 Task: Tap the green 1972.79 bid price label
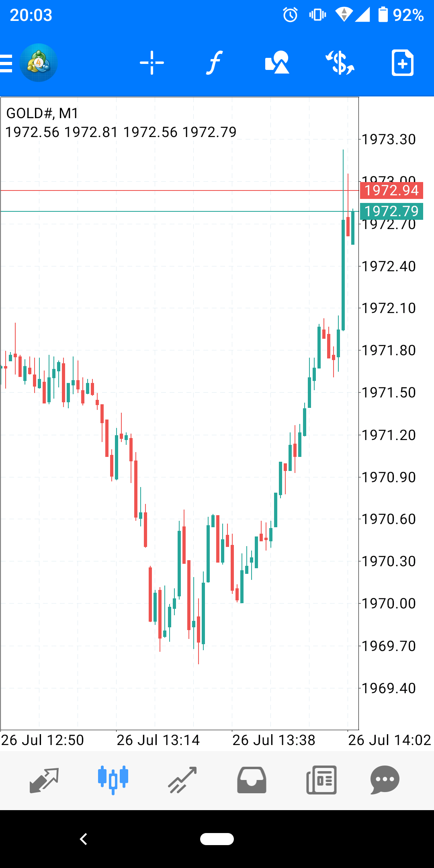(x=391, y=211)
